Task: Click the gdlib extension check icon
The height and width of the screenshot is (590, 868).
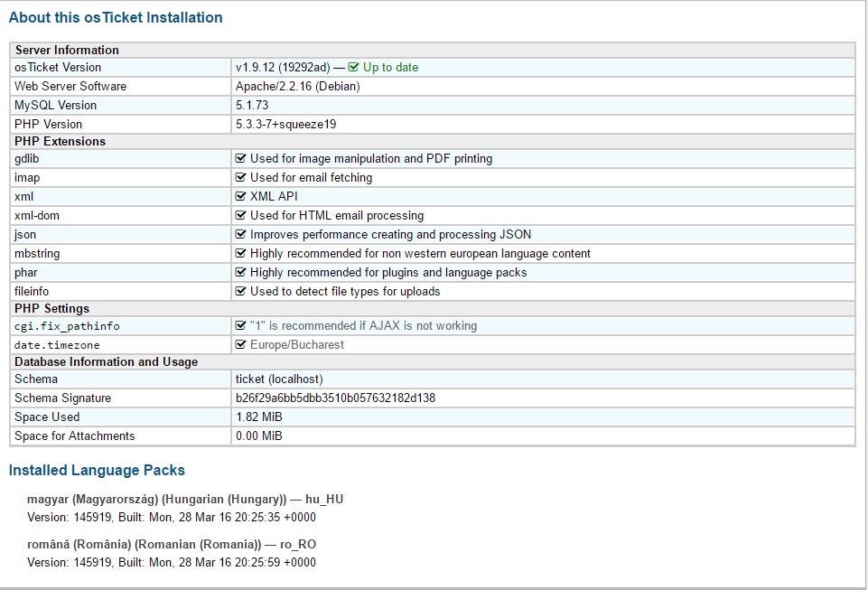Action: click(x=241, y=158)
